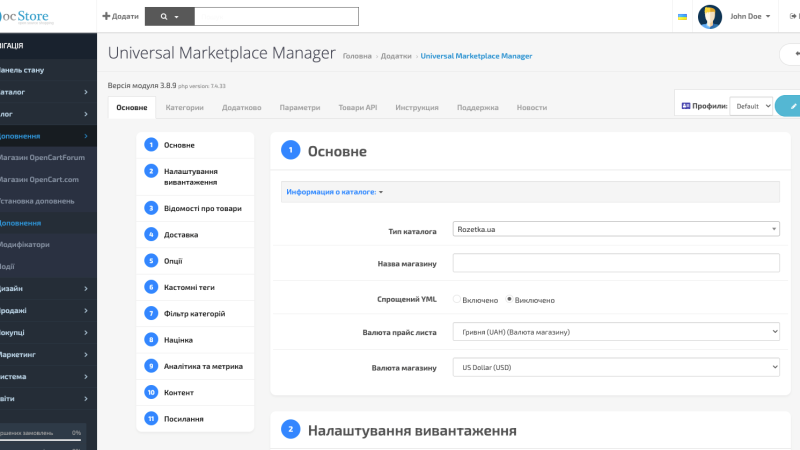Open Магазин OpenCartForum sidebar link

48,157
